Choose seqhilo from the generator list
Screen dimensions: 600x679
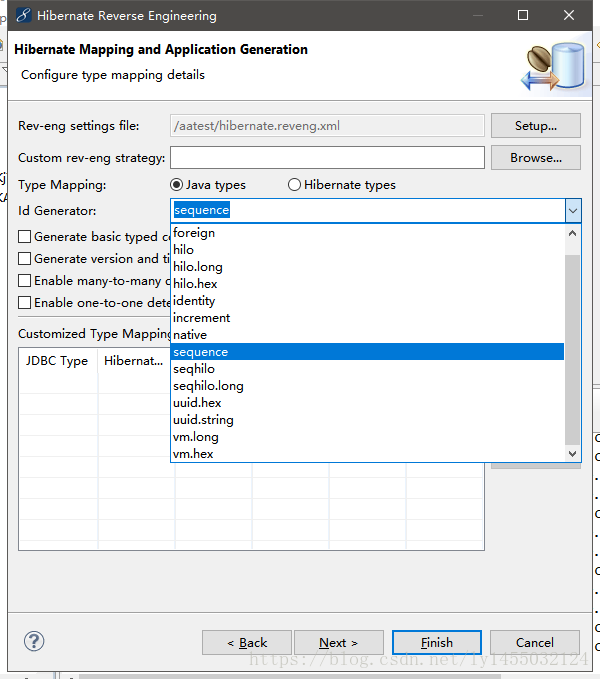point(368,369)
